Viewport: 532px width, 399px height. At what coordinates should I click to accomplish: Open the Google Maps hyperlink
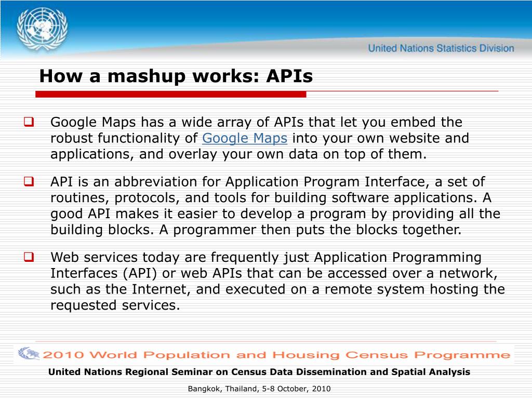pyautogui.click(x=245, y=138)
